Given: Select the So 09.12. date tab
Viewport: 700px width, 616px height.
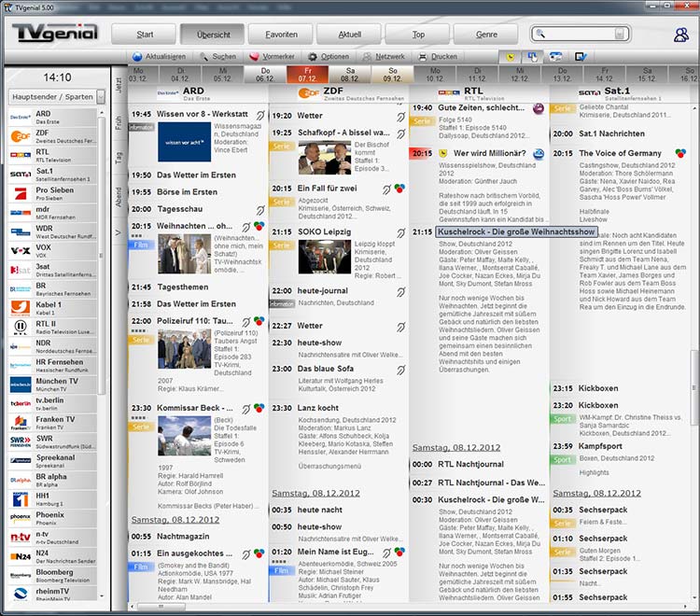Looking at the screenshot, I should 392,75.
